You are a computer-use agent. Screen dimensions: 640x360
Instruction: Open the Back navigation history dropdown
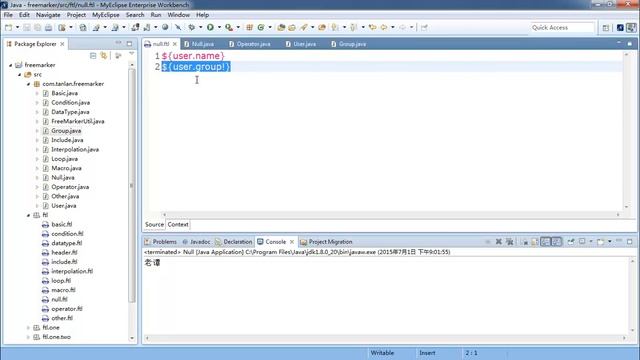click(393, 27)
